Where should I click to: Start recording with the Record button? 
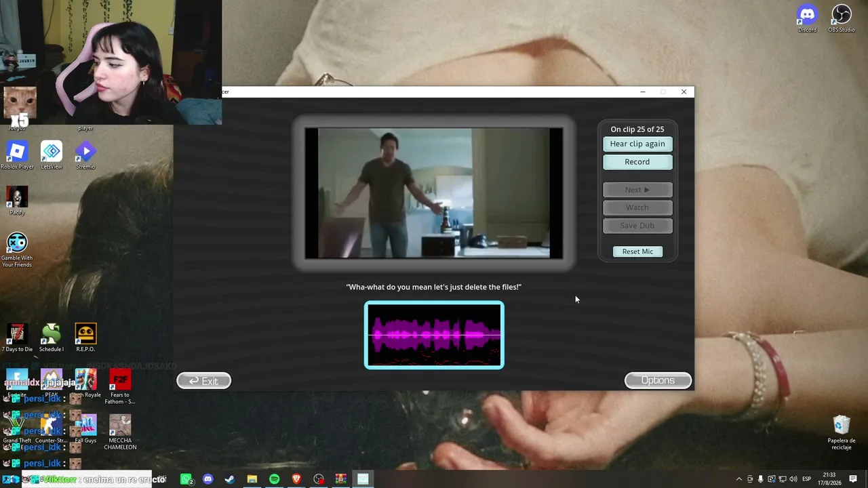[637, 162]
